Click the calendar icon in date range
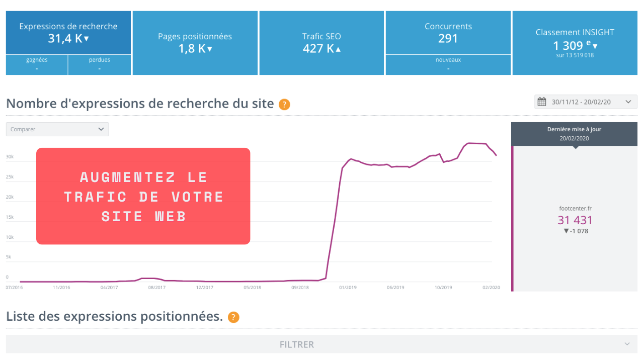 point(542,102)
